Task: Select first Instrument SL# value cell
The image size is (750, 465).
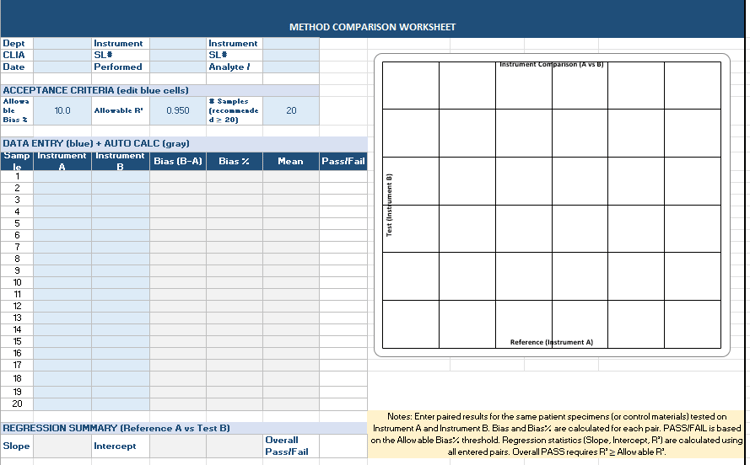Action: click(178, 55)
